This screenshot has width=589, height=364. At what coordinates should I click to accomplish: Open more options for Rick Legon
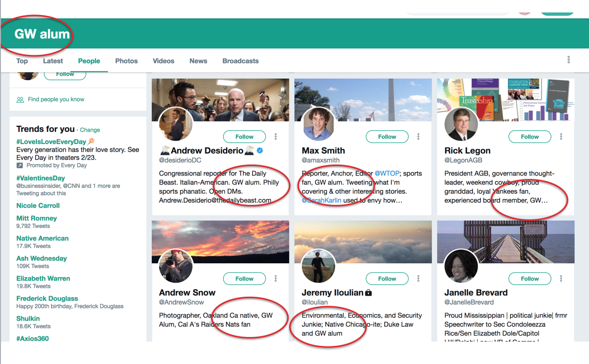click(x=561, y=137)
